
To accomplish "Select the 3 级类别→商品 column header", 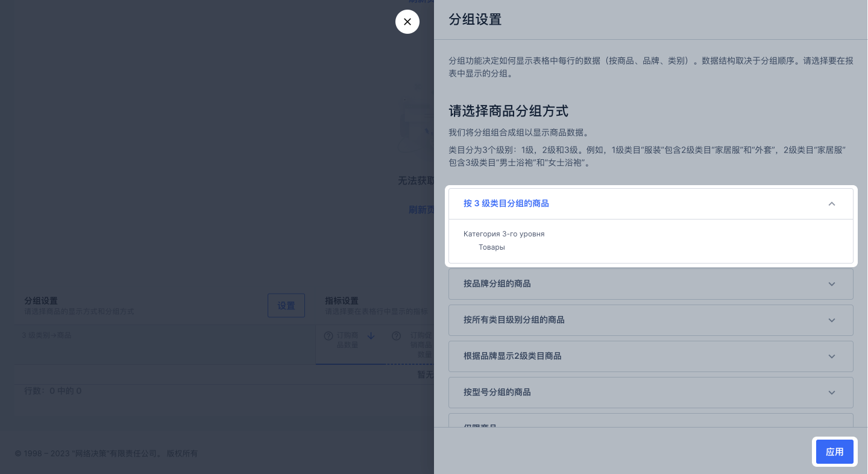I will (47, 335).
